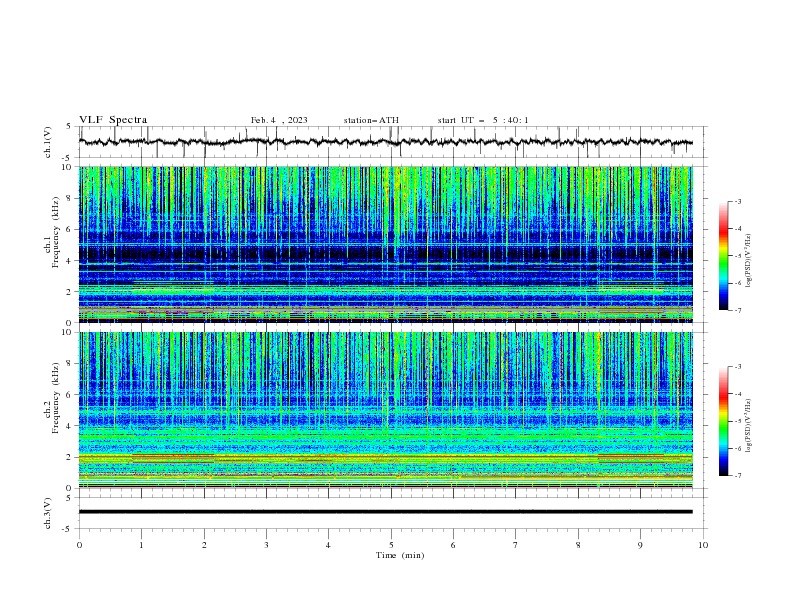Click ch.1 color bar log(PSD) label
Viewport: 792px width, 612px height.
(x=749, y=261)
